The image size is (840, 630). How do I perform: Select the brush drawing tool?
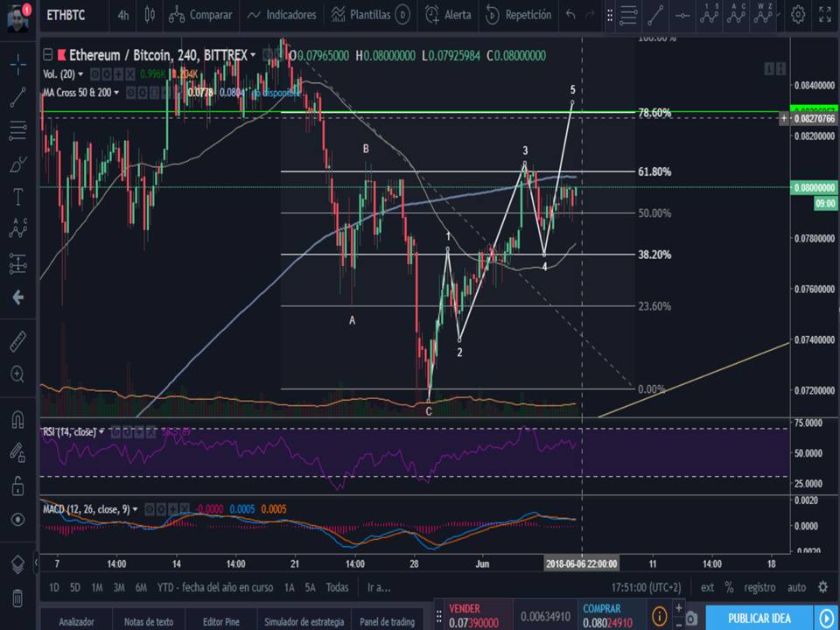tap(17, 164)
